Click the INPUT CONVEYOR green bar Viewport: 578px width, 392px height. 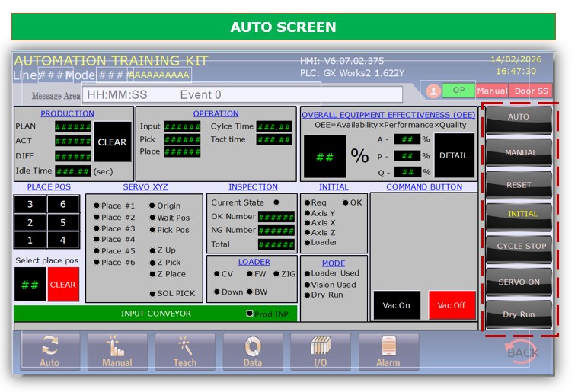click(155, 314)
